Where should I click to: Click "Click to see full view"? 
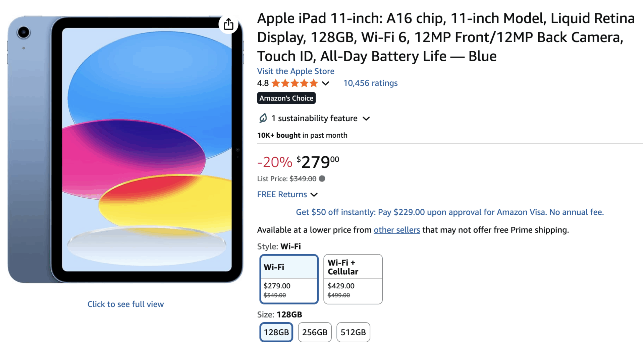point(125,304)
